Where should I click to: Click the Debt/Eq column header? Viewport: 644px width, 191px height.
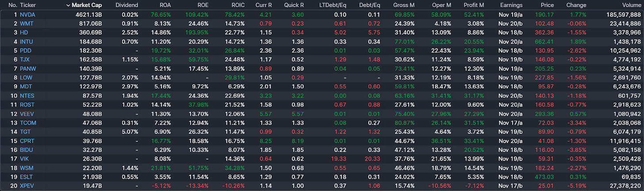[369, 5]
